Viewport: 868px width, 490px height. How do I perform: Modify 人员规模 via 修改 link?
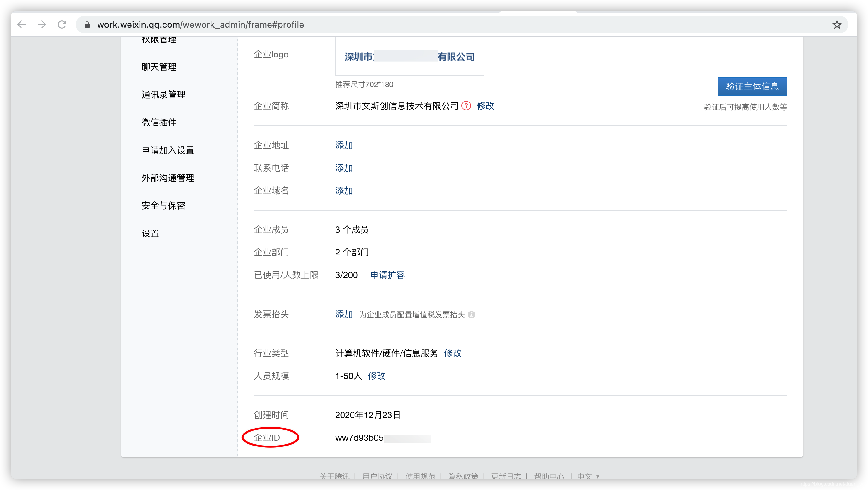click(x=376, y=376)
